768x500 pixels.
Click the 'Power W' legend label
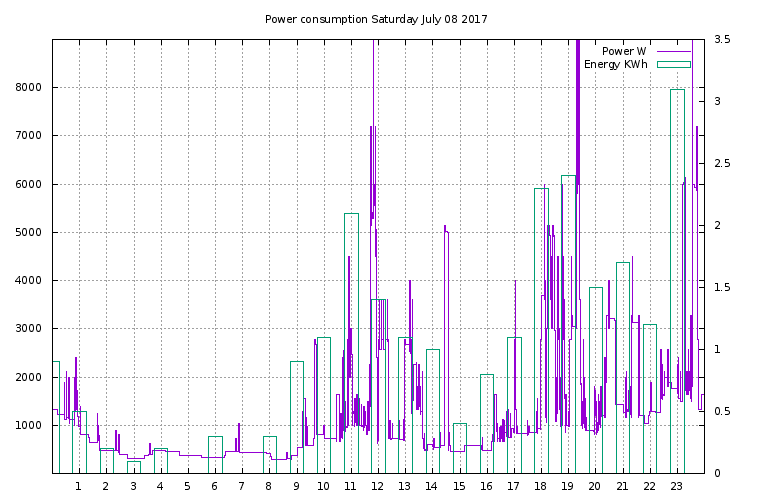(x=624, y=51)
